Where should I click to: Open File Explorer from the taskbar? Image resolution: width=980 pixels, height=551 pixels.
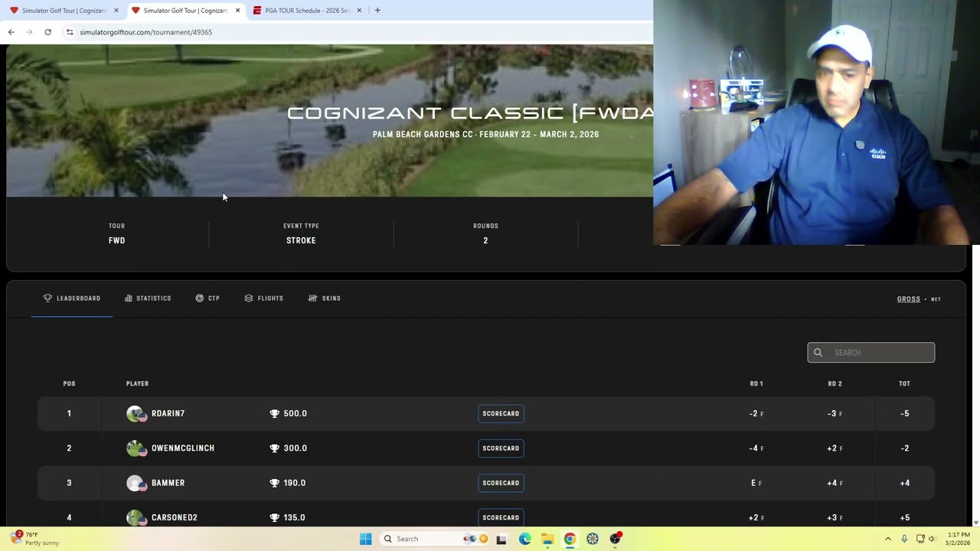pyautogui.click(x=547, y=539)
